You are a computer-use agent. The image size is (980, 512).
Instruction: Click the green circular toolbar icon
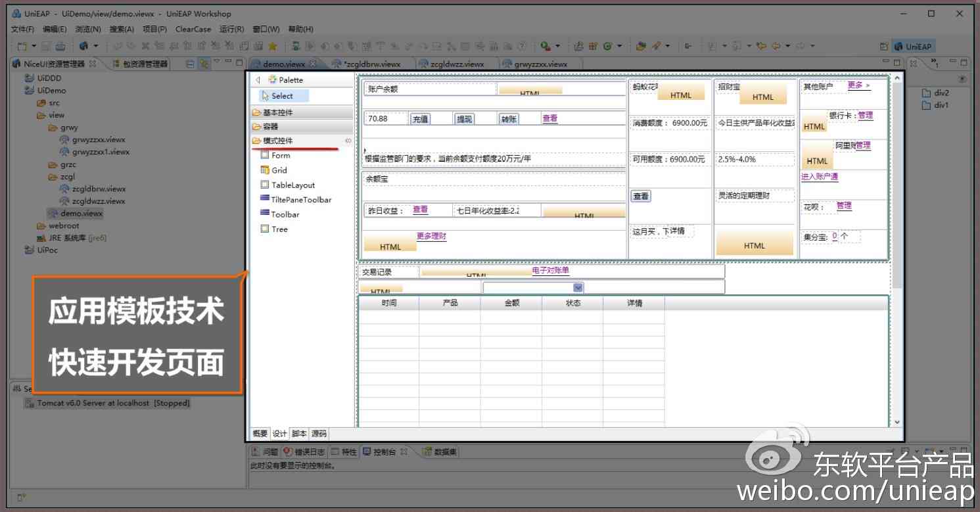(x=607, y=46)
